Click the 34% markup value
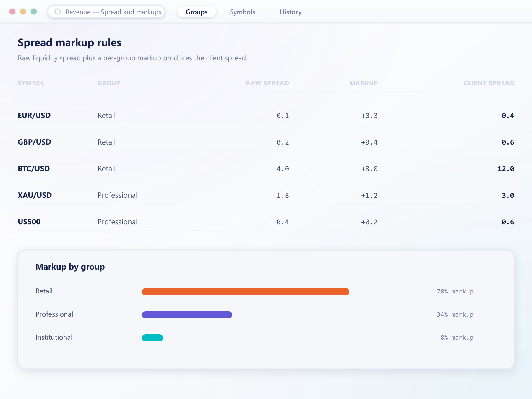Image resolution: width=532 pixels, height=399 pixels. tap(455, 314)
